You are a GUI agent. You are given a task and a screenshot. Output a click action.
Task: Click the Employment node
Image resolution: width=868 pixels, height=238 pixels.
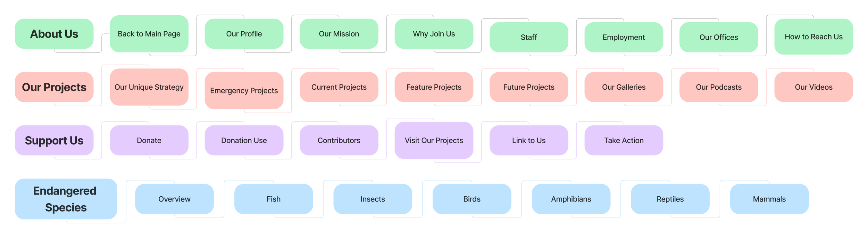click(624, 37)
